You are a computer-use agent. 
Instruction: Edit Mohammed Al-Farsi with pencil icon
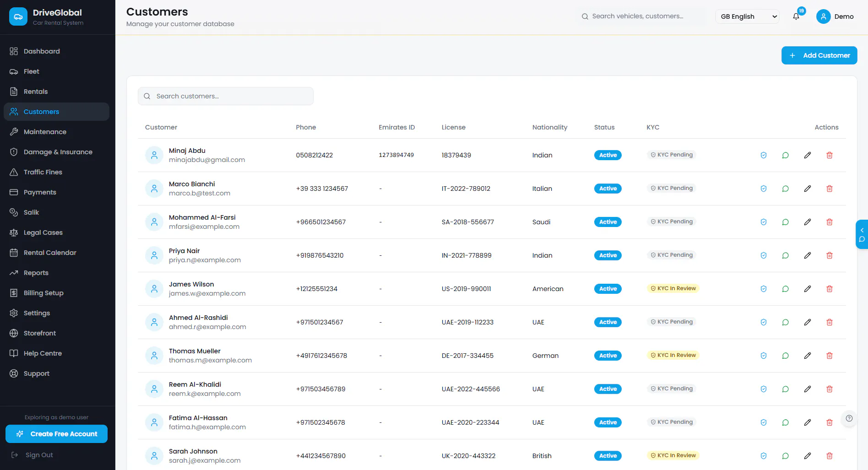pyautogui.click(x=807, y=222)
